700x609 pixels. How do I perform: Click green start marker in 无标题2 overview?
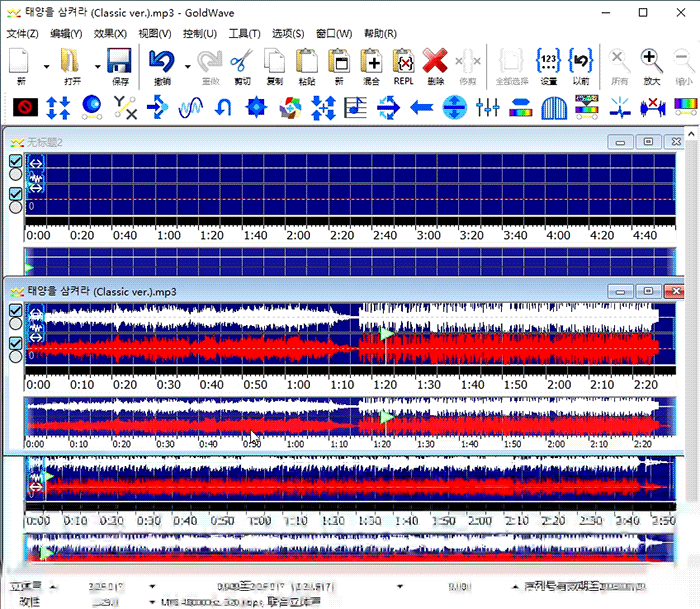29,268
